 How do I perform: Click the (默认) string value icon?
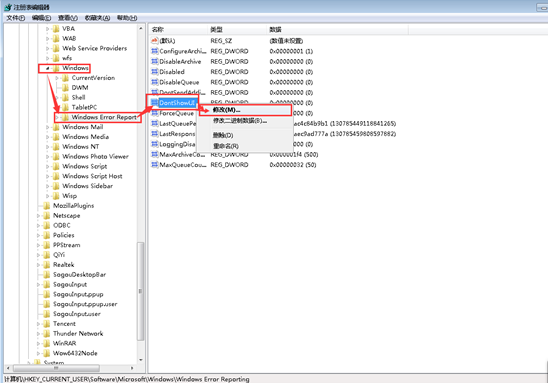(x=154, y=41)
